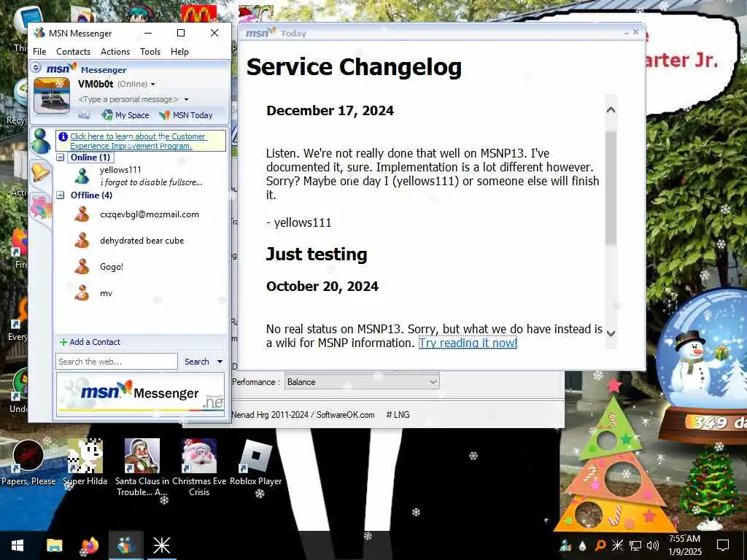747x560 pixels.
Task: Open the 'Try reading it now!' wiki link
Action: [468, 343]
